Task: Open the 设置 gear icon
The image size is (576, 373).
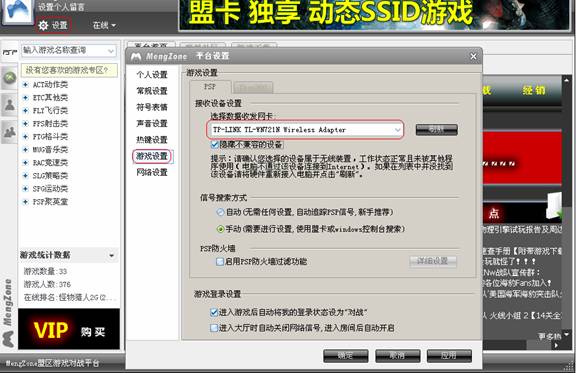Action: (x=43, y=25)
